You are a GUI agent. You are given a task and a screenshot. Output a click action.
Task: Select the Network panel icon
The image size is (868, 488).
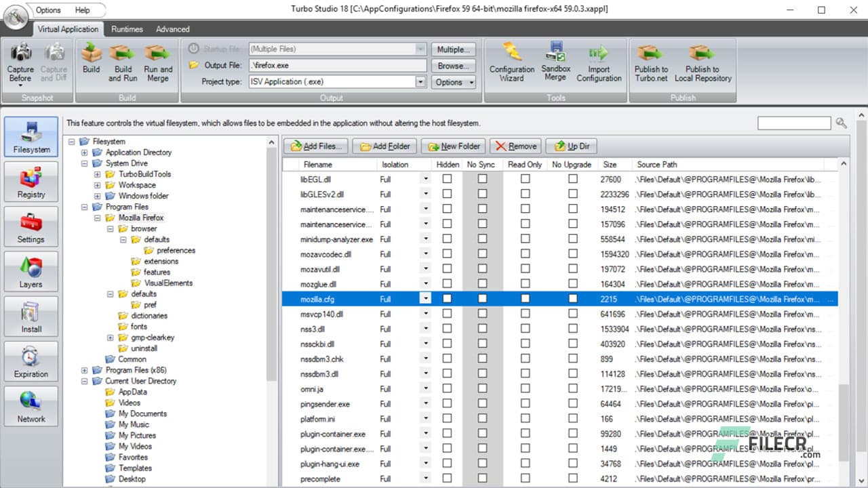pos(31,405)
